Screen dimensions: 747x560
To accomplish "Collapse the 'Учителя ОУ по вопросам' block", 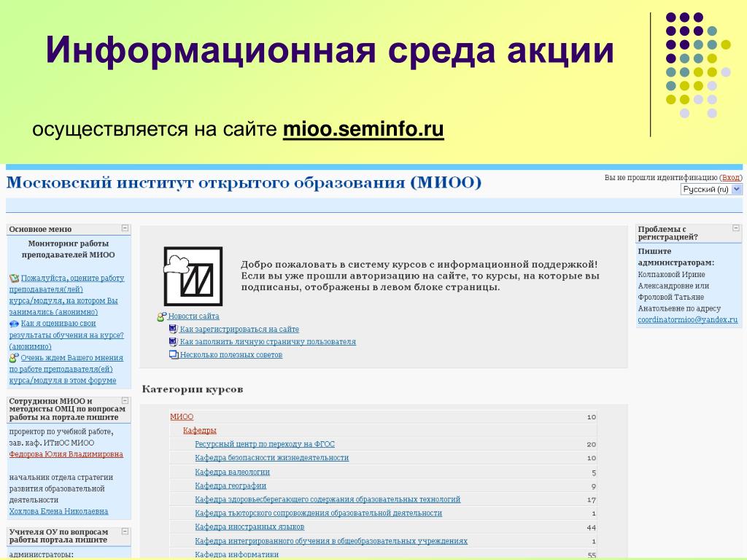I will pyautogui.click(x=125, y=531).
